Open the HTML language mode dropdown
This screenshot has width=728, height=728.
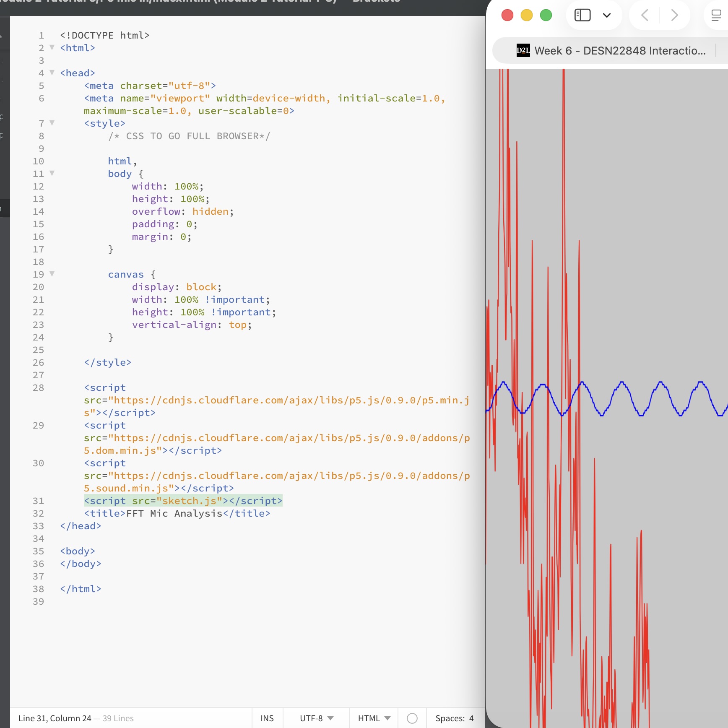pyautogui.click(x=373, y=718)
